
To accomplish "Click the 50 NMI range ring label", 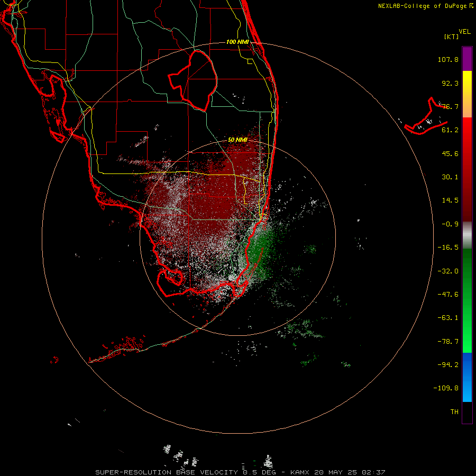I will coord(237,140).
